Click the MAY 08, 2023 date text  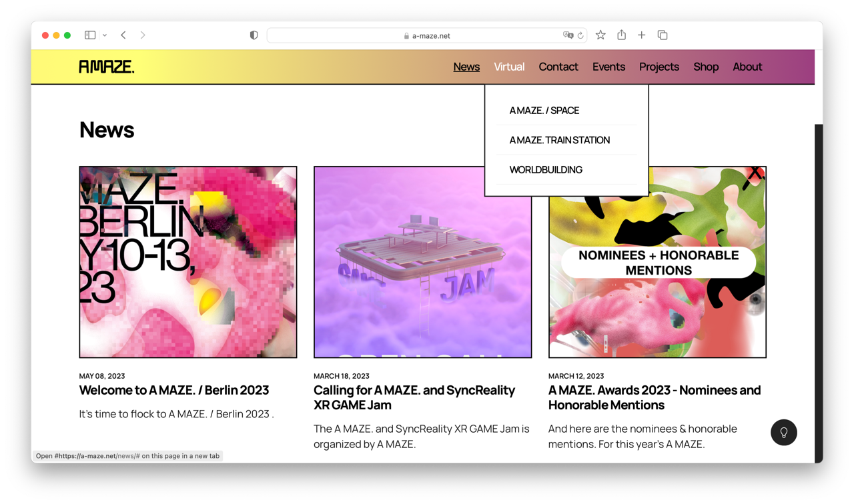click(102, 376)
